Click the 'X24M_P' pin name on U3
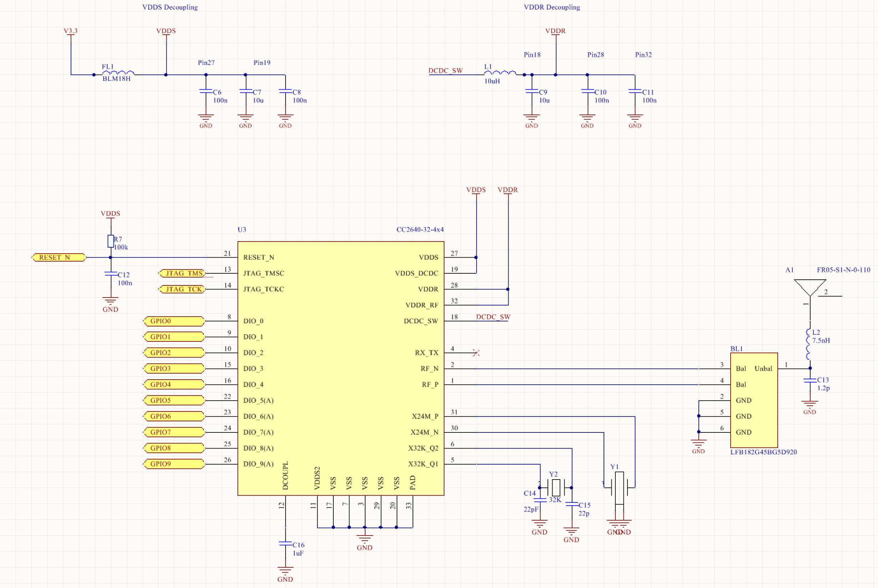The height and width of the screenshot is (588, 878). coord(425,416)
